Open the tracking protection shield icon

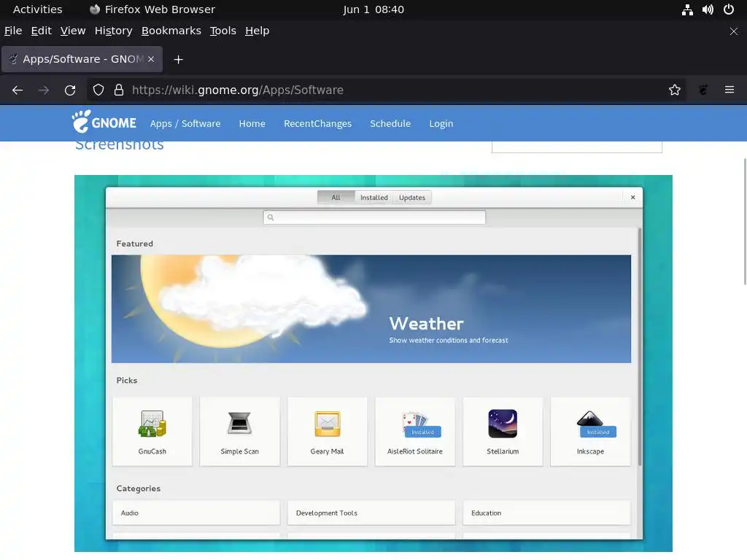98,90
